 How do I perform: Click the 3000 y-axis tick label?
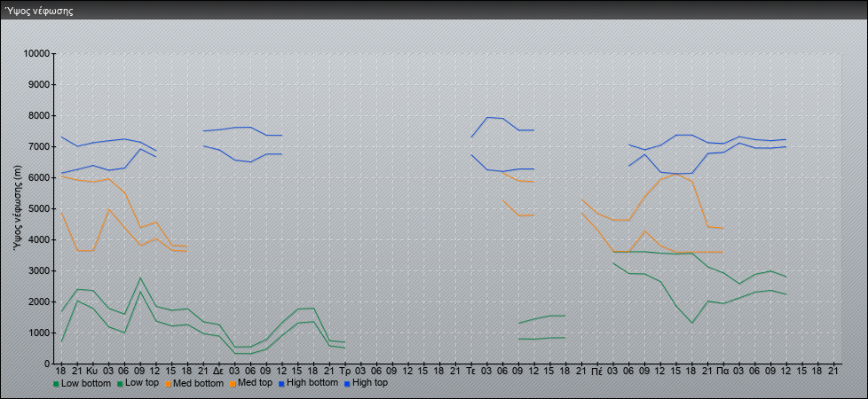39,270
